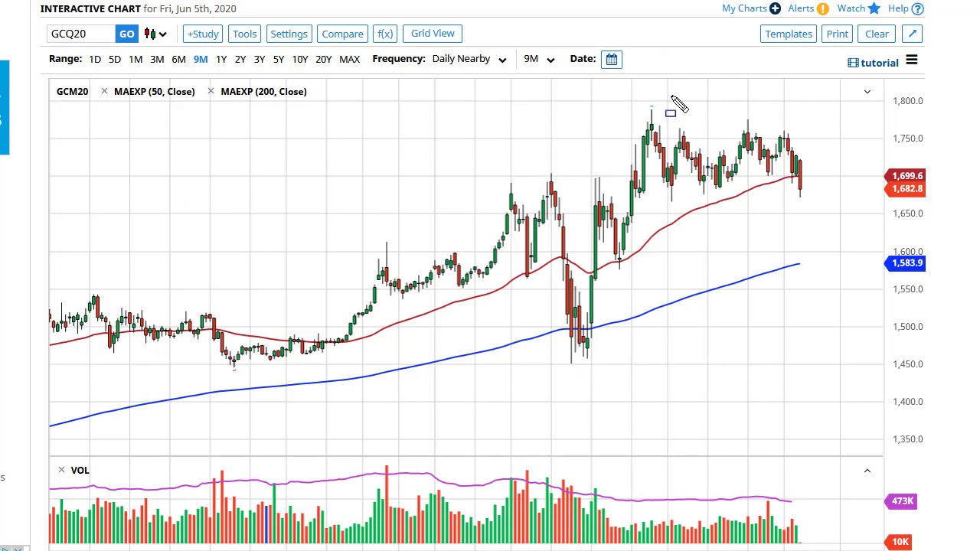Switch to Grid View
This screenshot has height=551, width=980.
click(433, 34)
